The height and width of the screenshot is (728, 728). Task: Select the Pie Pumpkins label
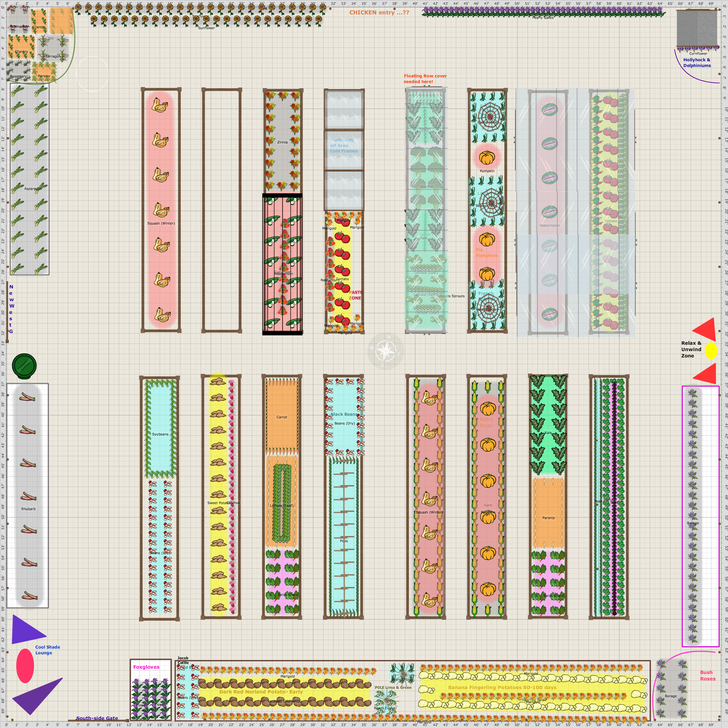click(486, 253)
